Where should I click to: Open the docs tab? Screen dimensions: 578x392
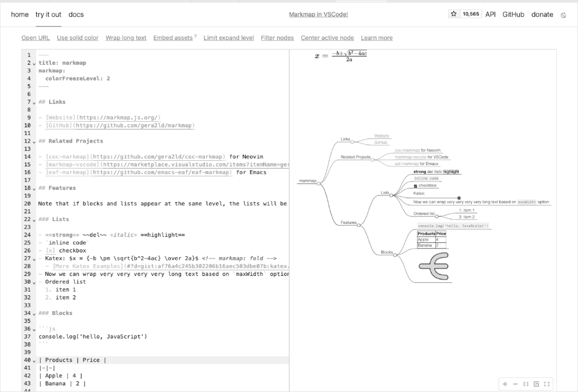(x=76, y=15)
